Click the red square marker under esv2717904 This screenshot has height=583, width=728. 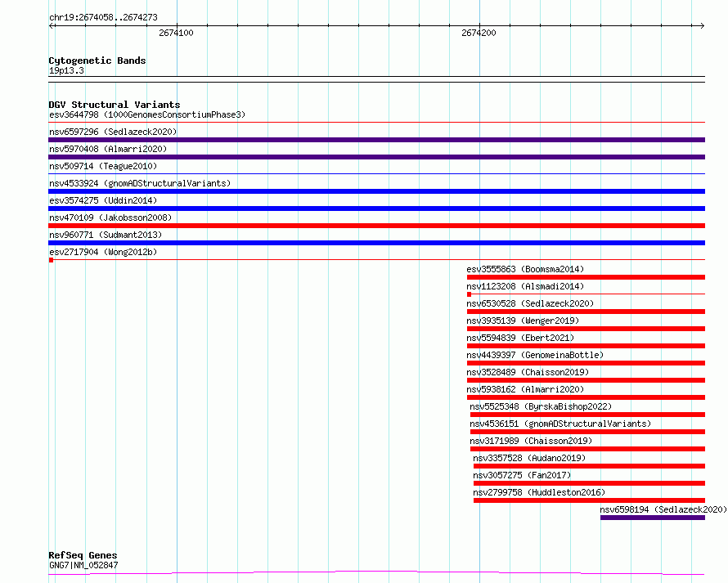click(51, 260)
